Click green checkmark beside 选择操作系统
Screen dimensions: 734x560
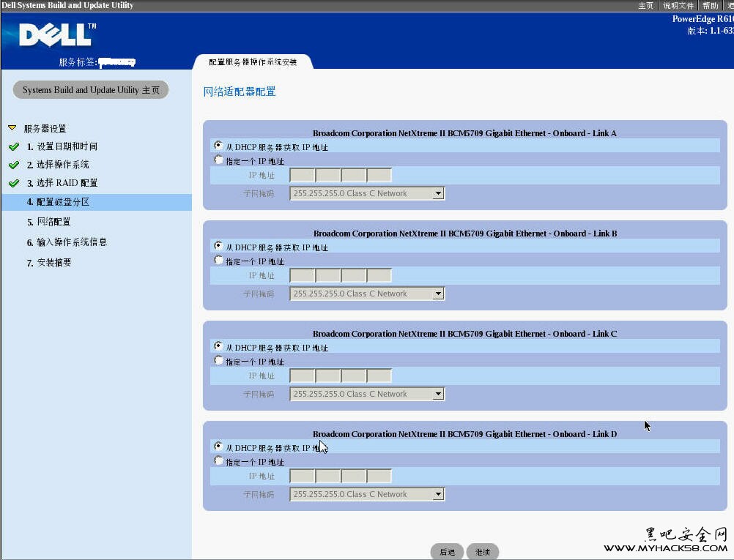pos(14,165)
